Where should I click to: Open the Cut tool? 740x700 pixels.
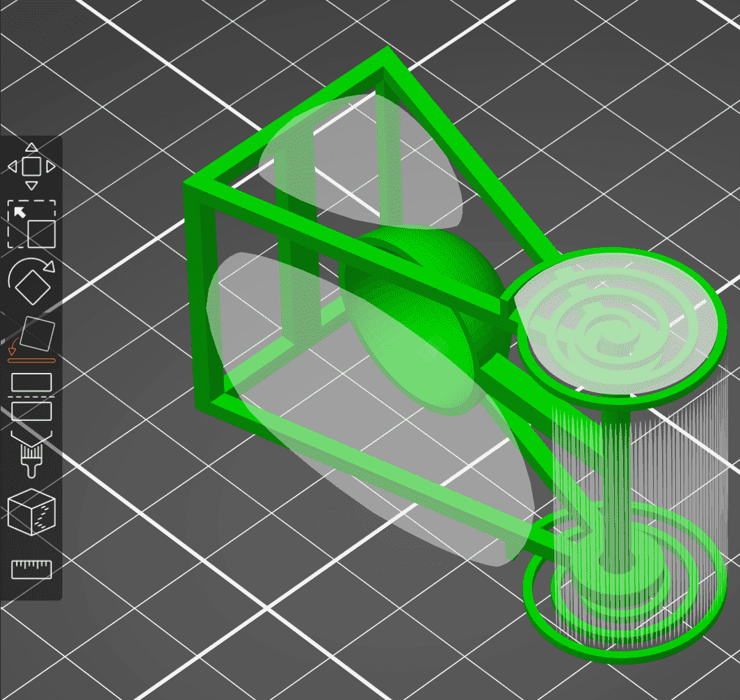pos(31,397)
